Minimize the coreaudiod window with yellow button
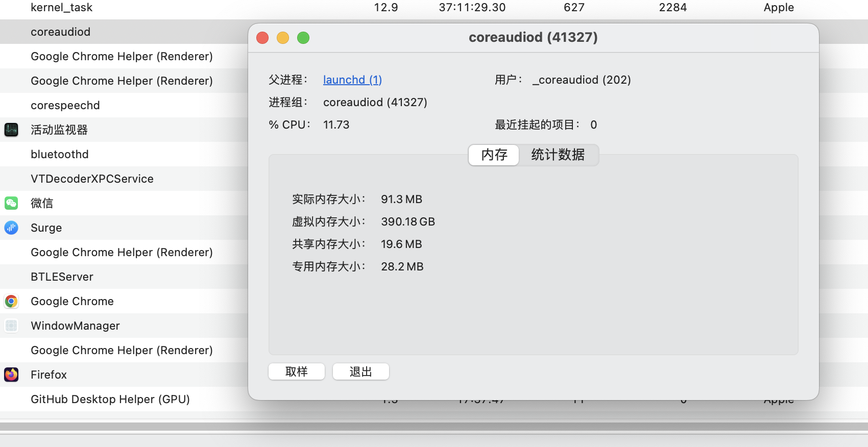 283,38
